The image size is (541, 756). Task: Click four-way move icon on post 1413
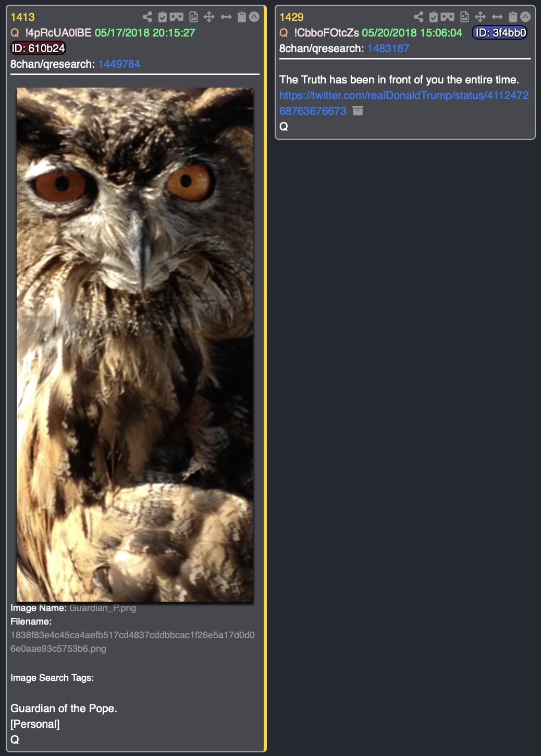coord(209,17)
